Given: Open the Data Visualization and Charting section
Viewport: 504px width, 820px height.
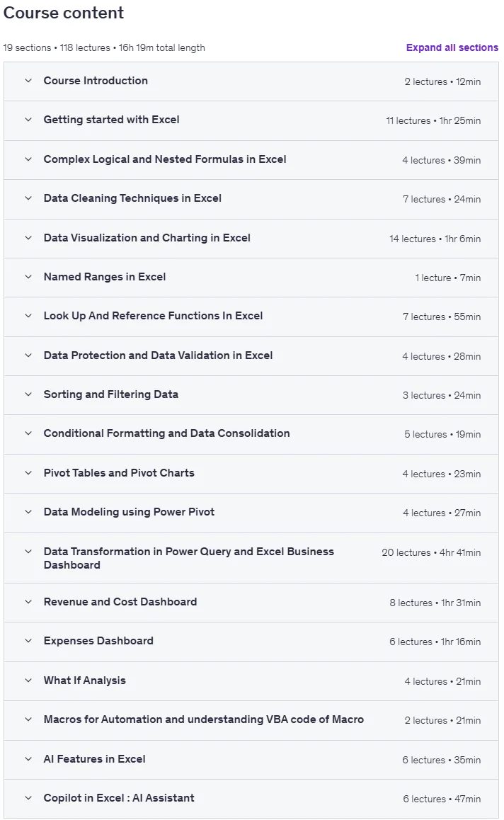Looking at the screenshot, I should (x=251, y=239).
